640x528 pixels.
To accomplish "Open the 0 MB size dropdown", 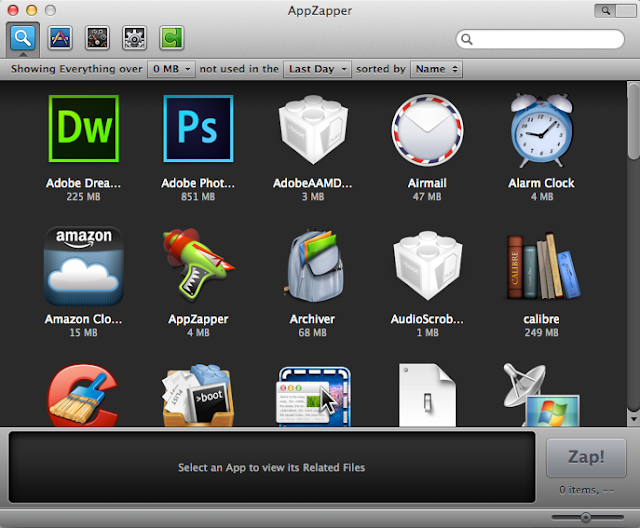I will pyautogui.click(x=171, y=69).
